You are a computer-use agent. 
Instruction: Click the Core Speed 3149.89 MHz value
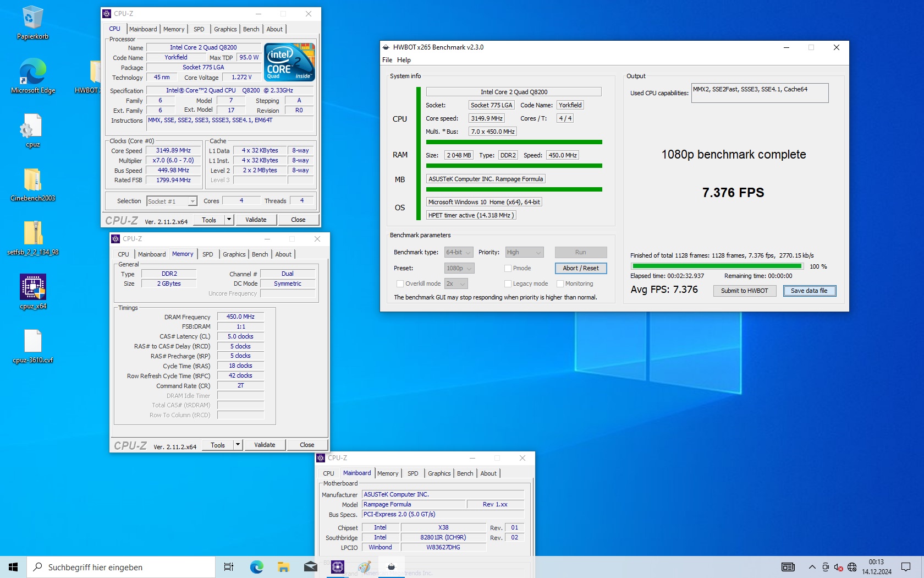[x=173, y=151]
